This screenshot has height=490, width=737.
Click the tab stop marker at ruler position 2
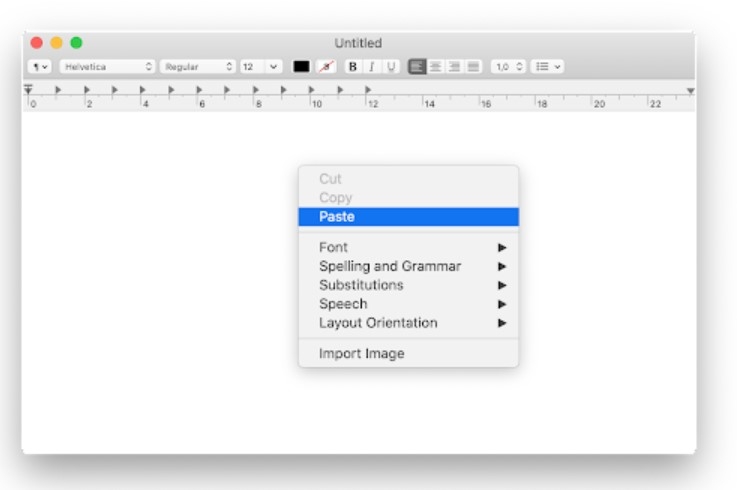pyautogui.click(x=86, y=89)
